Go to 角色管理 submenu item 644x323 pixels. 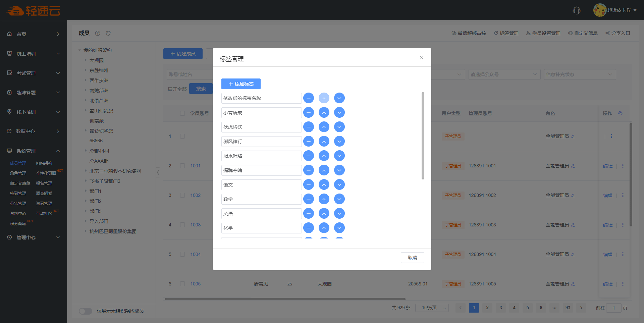[x=18, y=173]
